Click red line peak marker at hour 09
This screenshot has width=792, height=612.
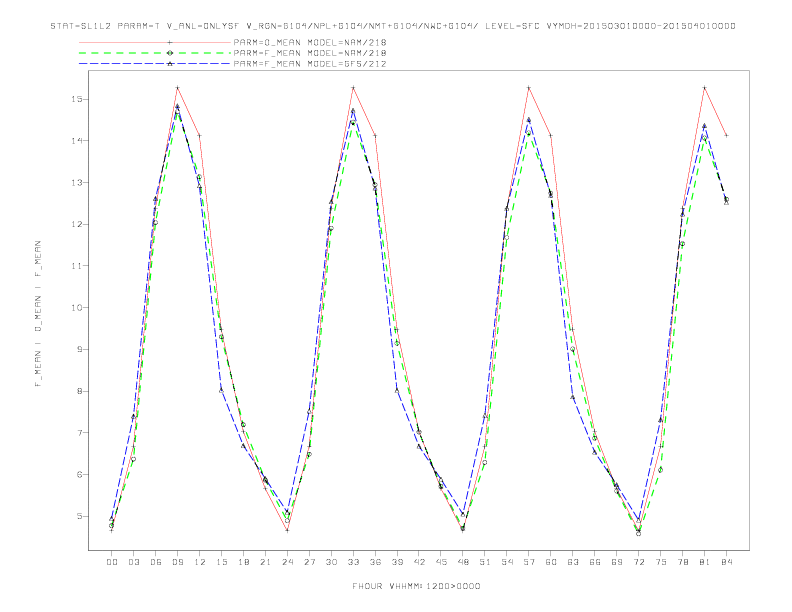(177, 88)
